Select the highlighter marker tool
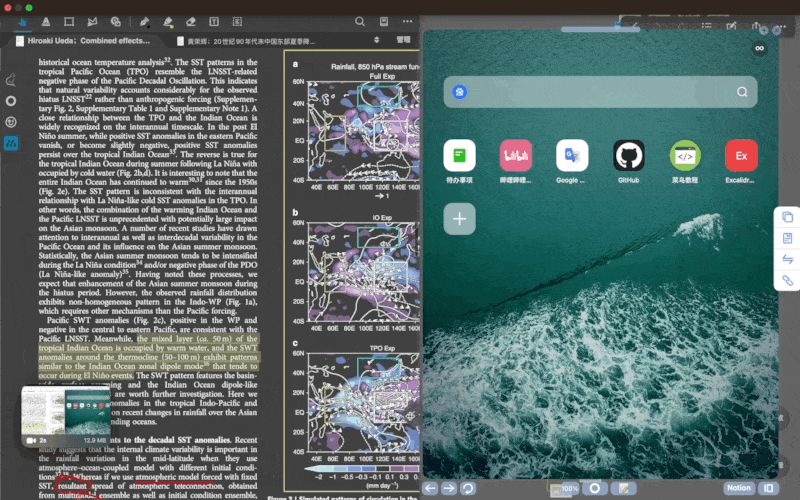The width and height of the screenshot is (800, 500). (x=168, y=21)
